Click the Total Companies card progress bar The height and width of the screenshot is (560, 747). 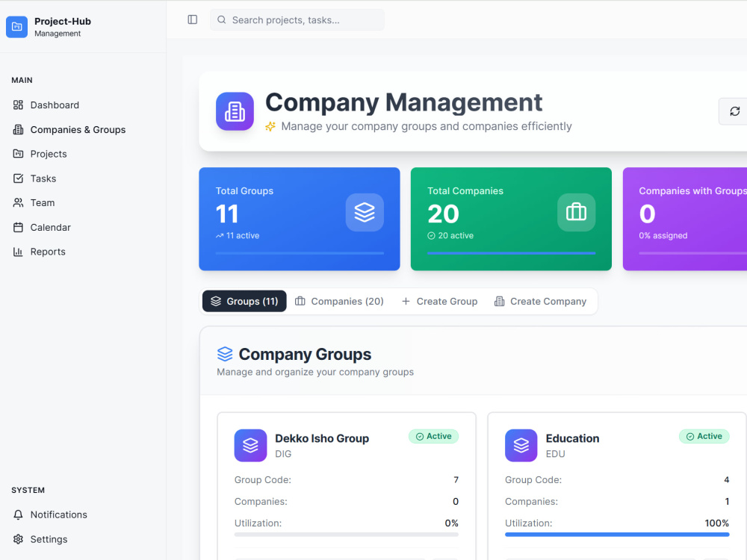pyautogui.click(x=511, y=253)
